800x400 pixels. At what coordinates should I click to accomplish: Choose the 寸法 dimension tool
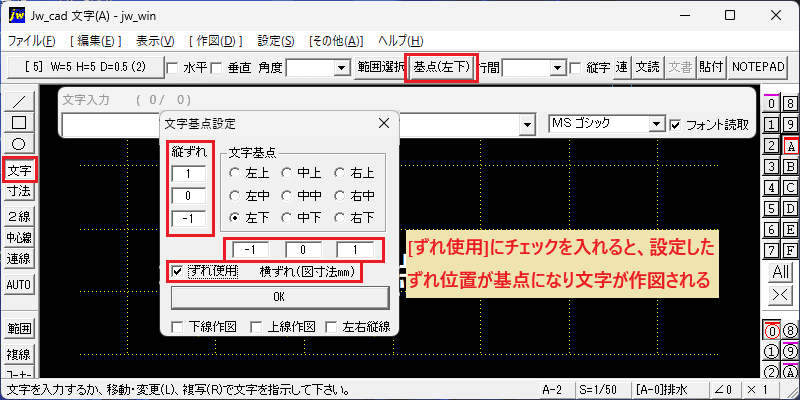coord(19,191)
